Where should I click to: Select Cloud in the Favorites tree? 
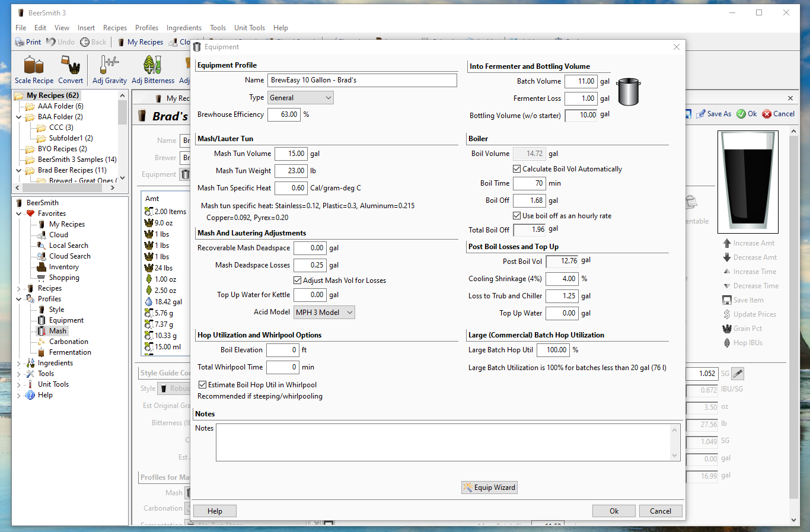59,235
